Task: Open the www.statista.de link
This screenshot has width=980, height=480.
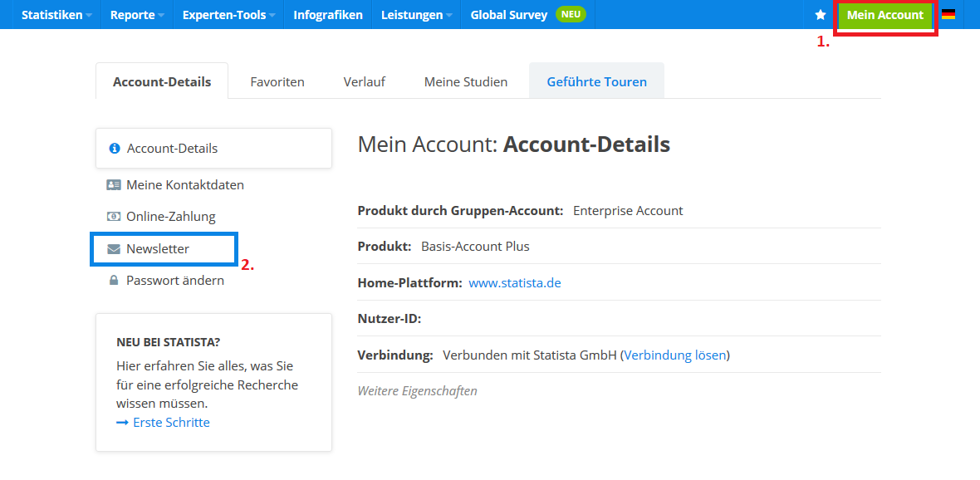Action: (x=515, y=283)
